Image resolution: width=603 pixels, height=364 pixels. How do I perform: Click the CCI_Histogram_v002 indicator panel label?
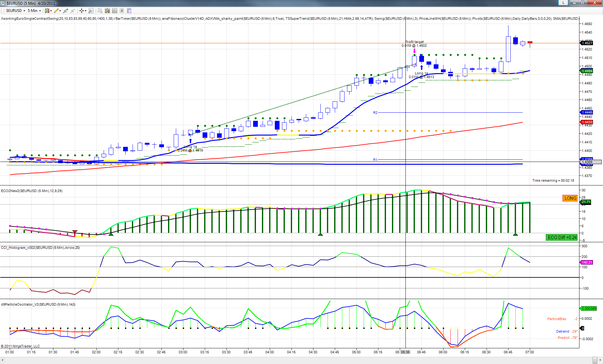40,248
